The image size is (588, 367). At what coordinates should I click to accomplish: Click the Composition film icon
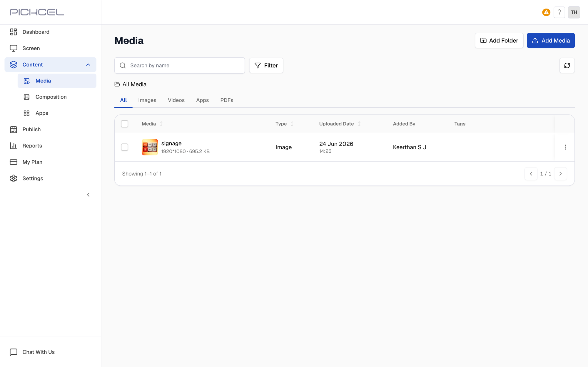click(x=27, y=97)
